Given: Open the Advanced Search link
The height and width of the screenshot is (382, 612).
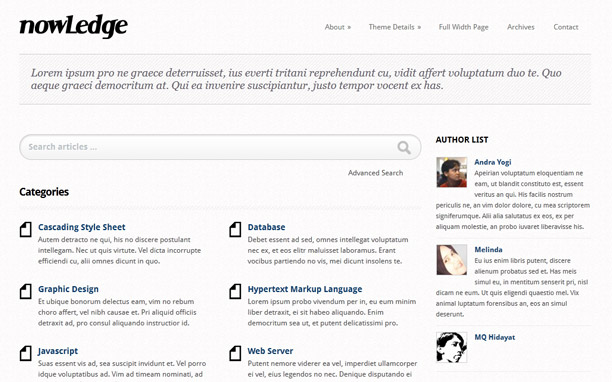Looking at the screenshot, I should pyautogui.click(x=375, y=173).
